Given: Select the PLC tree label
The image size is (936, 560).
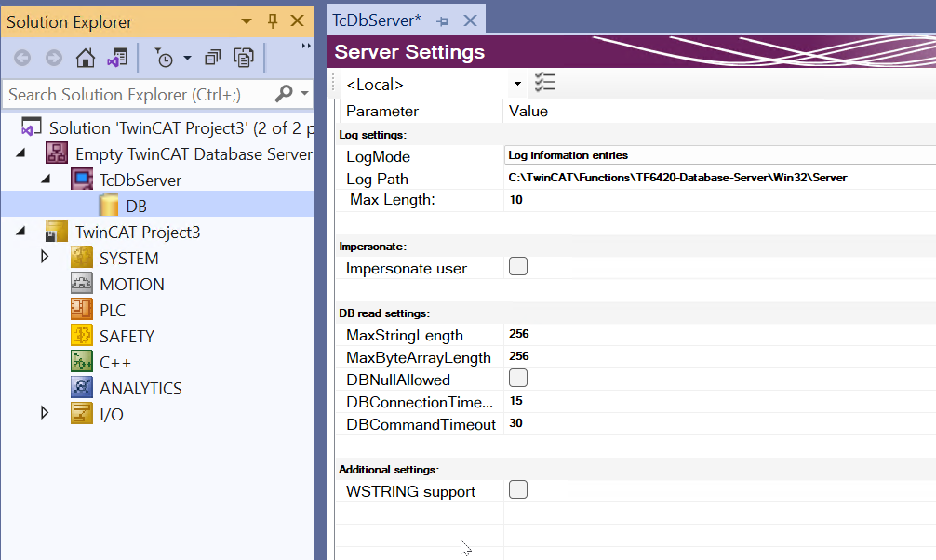Looking at the screenshot, I should tap(113, 311).
